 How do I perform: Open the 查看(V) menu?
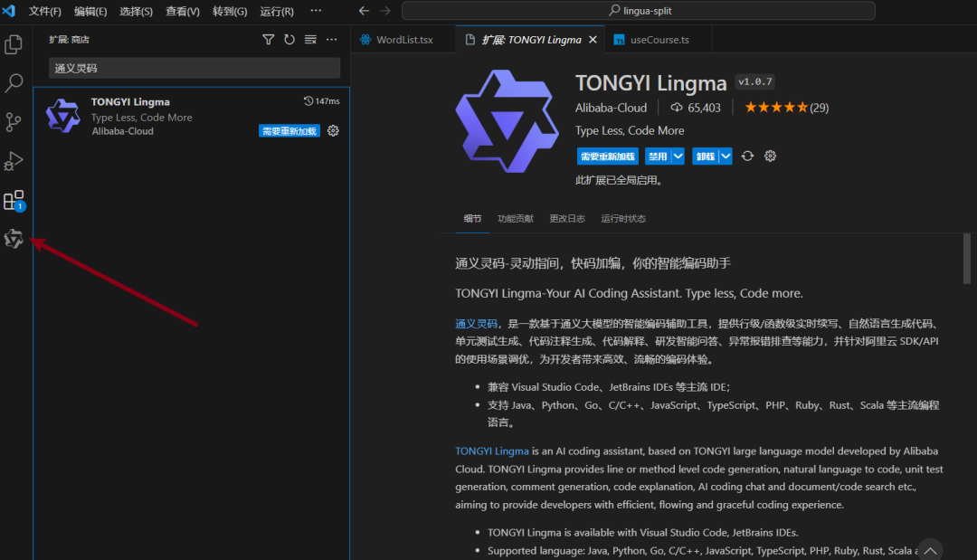point(183,11)
